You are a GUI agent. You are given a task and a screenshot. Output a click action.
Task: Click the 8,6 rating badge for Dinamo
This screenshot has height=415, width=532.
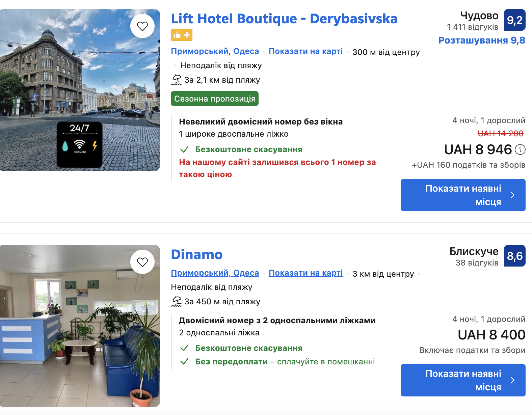pyautogui.click(x=514, y=256)
